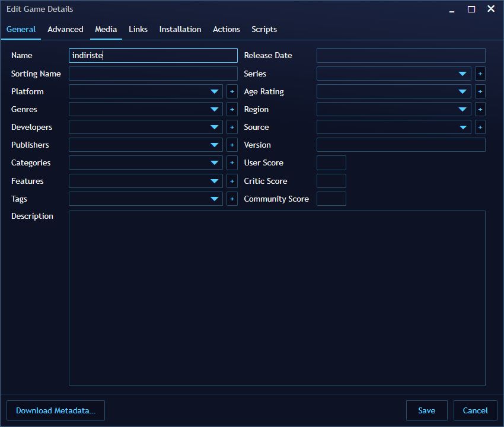Click inside the Description text area
Image resolution: width=504 pixels, height=427 pixels.
coord(277,298)
